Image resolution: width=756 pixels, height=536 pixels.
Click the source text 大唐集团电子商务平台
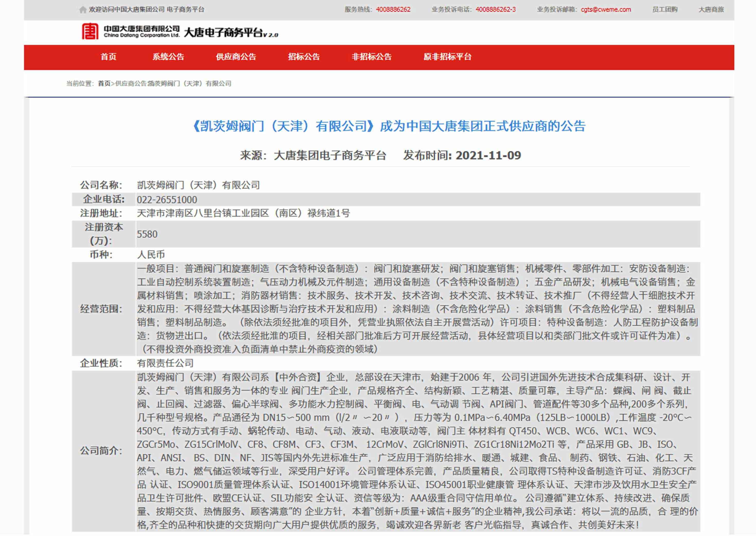330,155
